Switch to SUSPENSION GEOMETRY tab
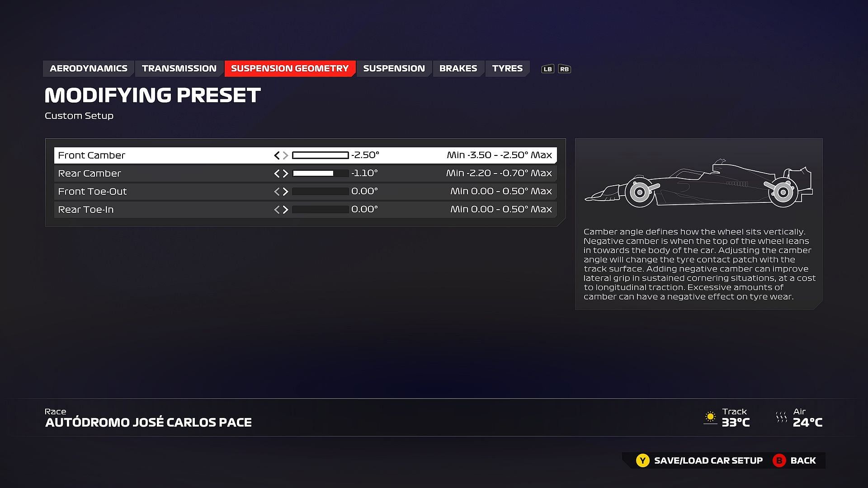Image resolution: width=868 pixels, height=488 pixels. (x=290, y=68)
